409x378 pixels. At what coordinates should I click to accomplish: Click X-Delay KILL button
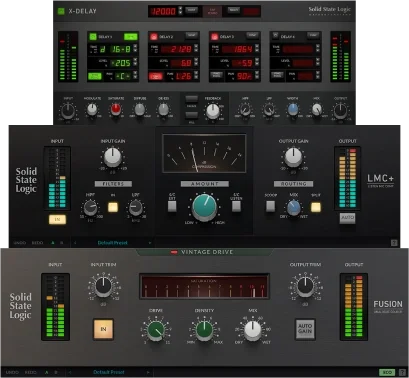point(191,116)
